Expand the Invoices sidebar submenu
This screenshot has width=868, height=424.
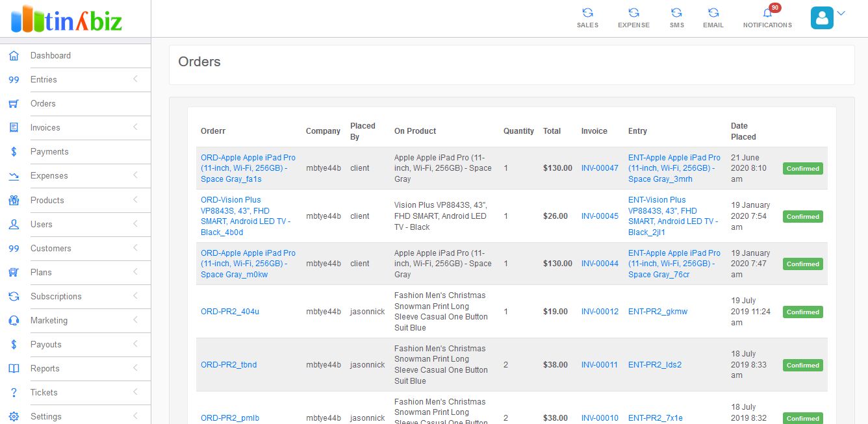[x=135, y=127]
